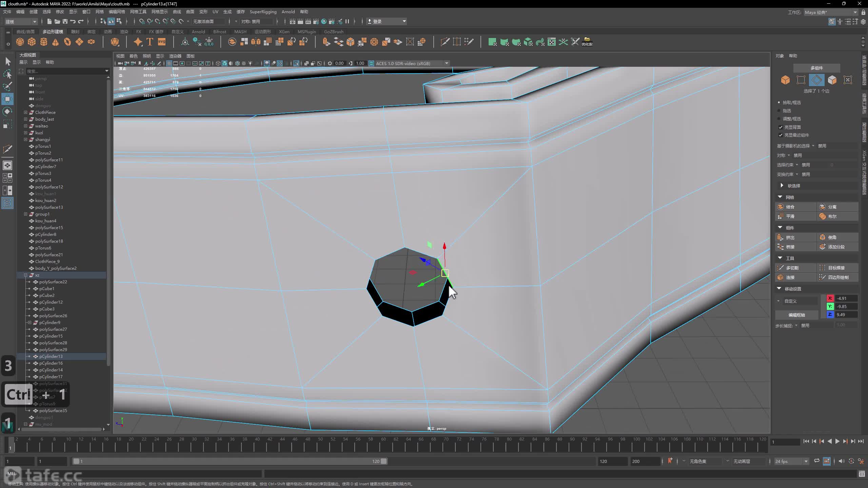
Task: Create polygon text with T icon
Action: coord(150,42)
